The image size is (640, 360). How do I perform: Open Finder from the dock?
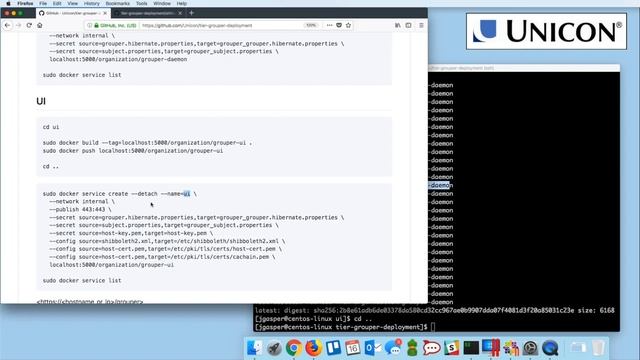point(255,348)
